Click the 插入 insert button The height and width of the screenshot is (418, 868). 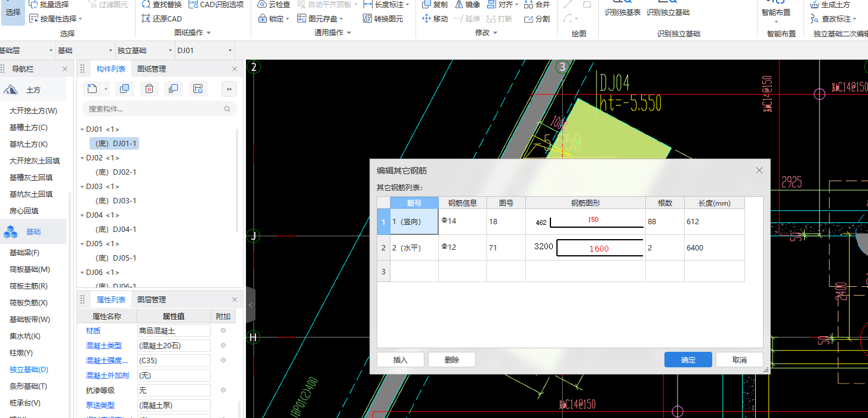coord(401,360)
